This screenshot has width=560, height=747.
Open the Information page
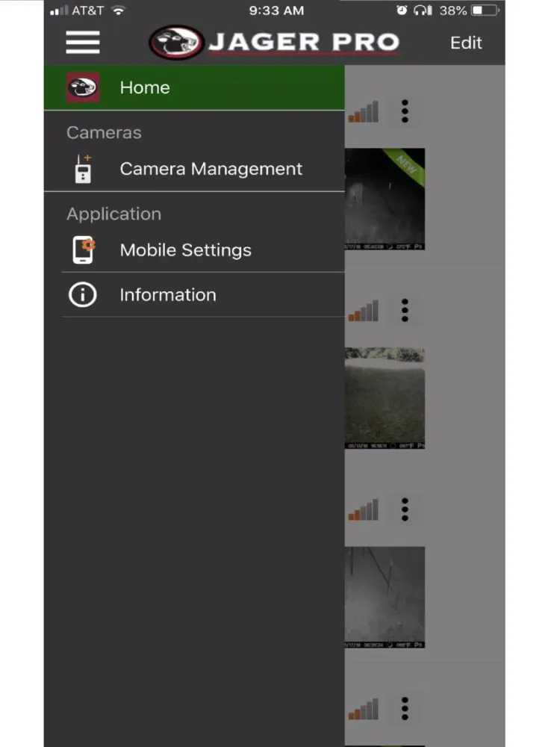tap(194, 295)
